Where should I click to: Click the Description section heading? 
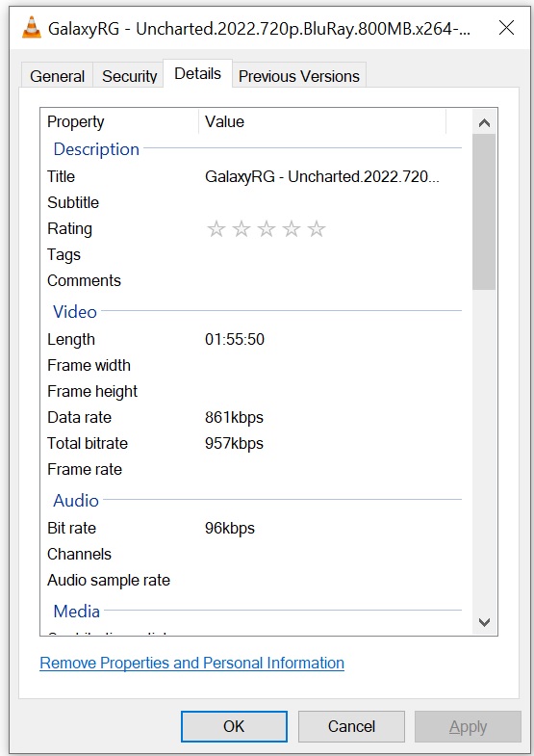96,149
